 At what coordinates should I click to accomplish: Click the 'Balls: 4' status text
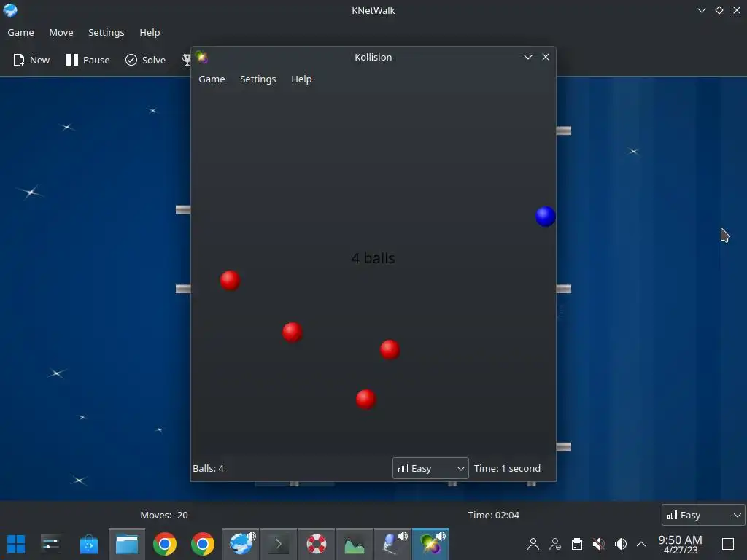point(208,468)
